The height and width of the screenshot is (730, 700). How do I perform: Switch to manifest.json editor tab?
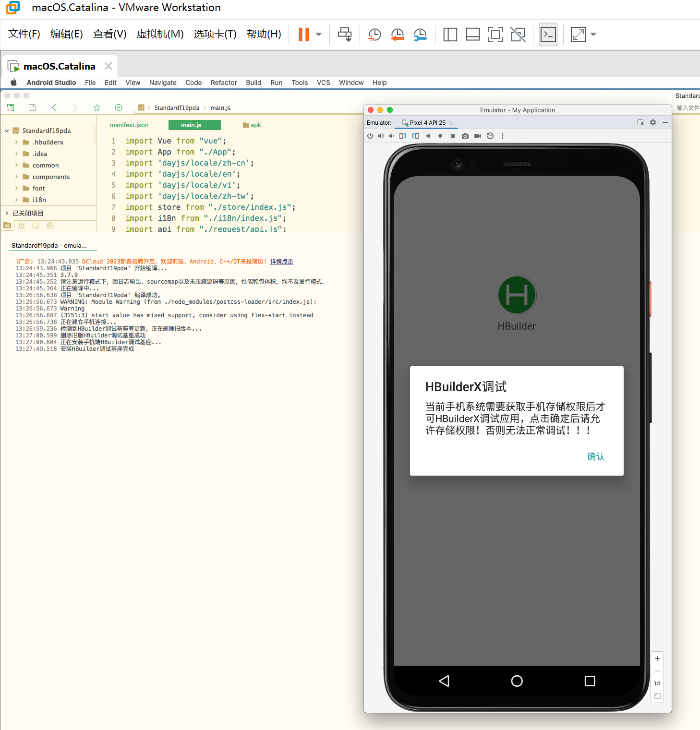[129, 125]
